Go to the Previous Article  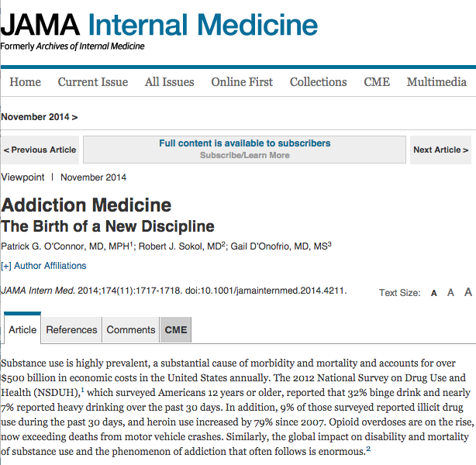click(40, 150)
